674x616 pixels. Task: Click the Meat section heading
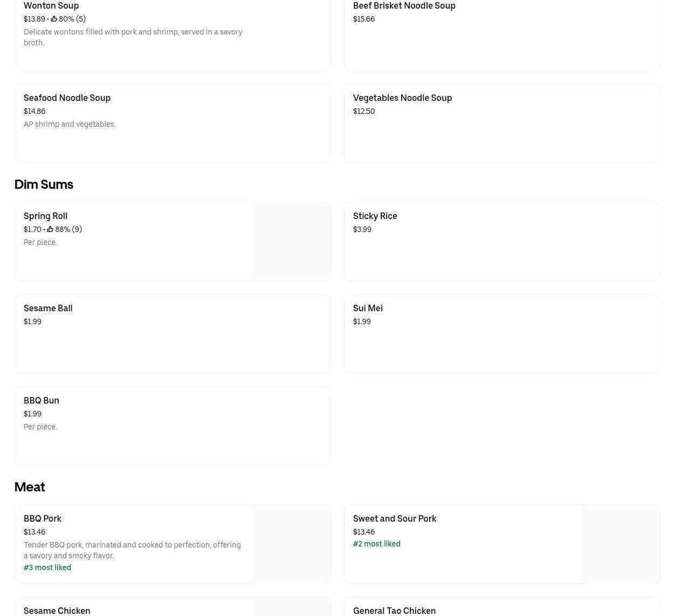[x=30, y=487]
